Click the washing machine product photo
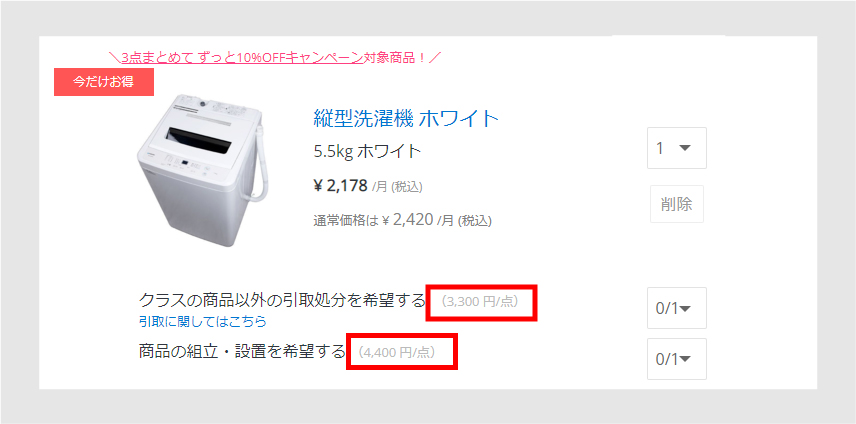 point(203,170)
